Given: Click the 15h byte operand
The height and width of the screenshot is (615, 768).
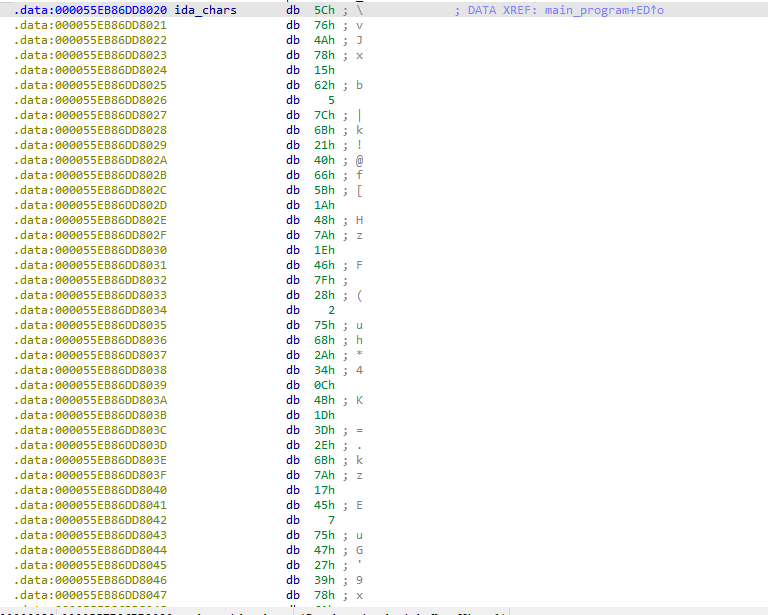Looking at the screenshot, I should (325, 70).
